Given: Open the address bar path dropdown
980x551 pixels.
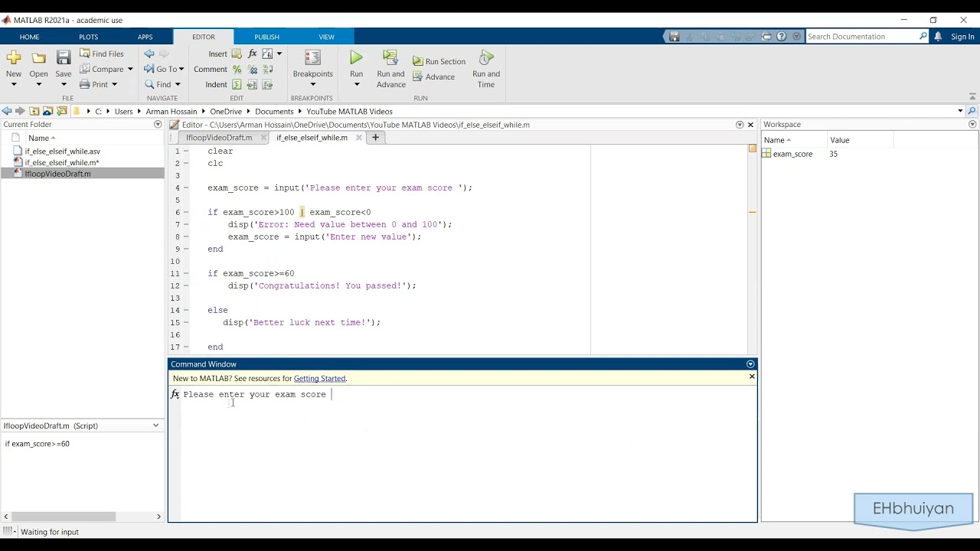Looking at the screenshot, I should pos(960,111).
